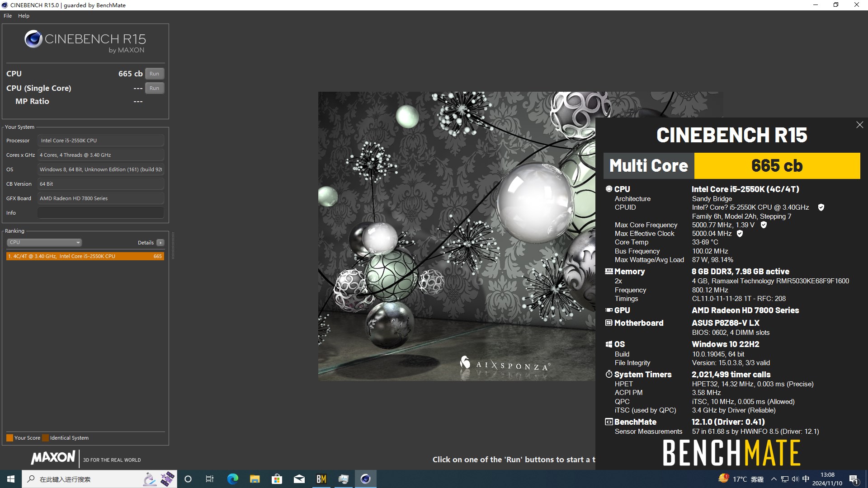Viewport: 868px width, 488px height.
Task: Launch Microsoft Edge from taskbar
Action: (232, 479)
